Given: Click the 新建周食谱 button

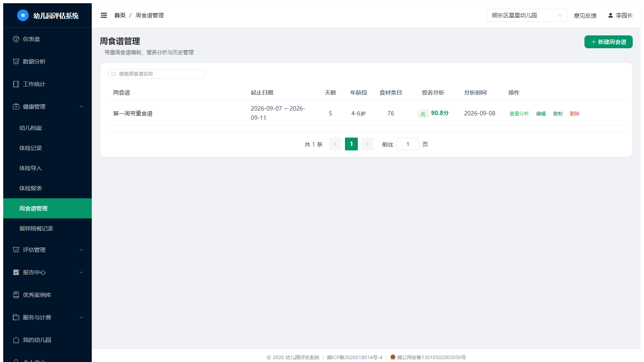Looking at the screenshot, I should click(608, 42).
